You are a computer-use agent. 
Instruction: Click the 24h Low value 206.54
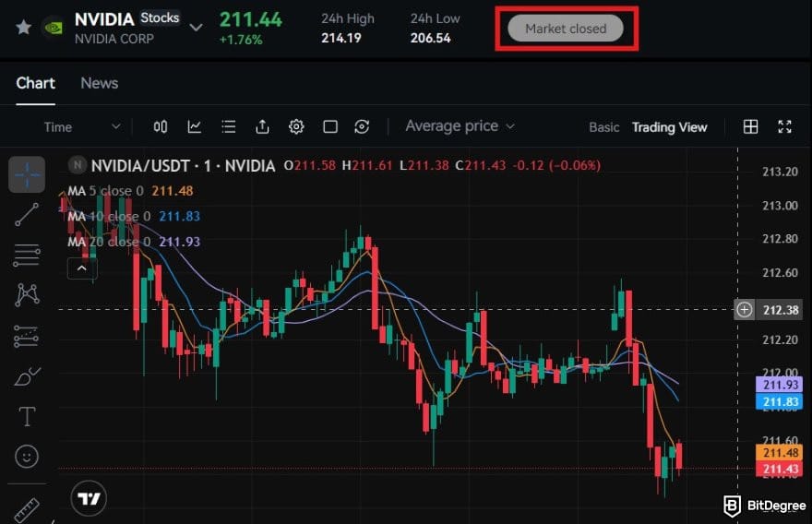coord(430,39)
